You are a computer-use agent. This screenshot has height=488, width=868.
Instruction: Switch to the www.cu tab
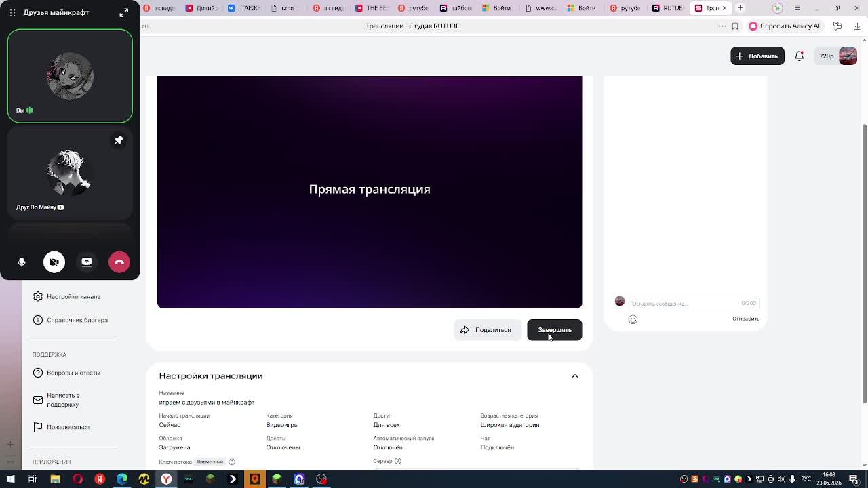pos(540,8)
